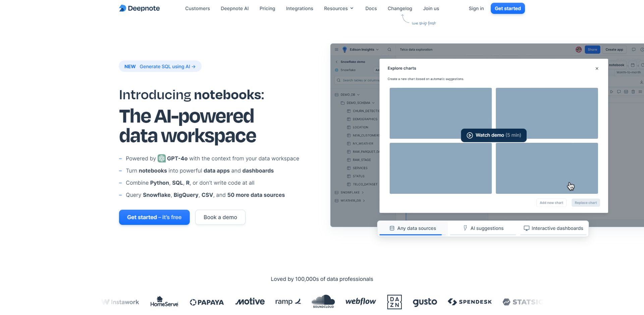
Task: Click the Edison Insights lightbulb workspace icon
Action: pos(344,50)
